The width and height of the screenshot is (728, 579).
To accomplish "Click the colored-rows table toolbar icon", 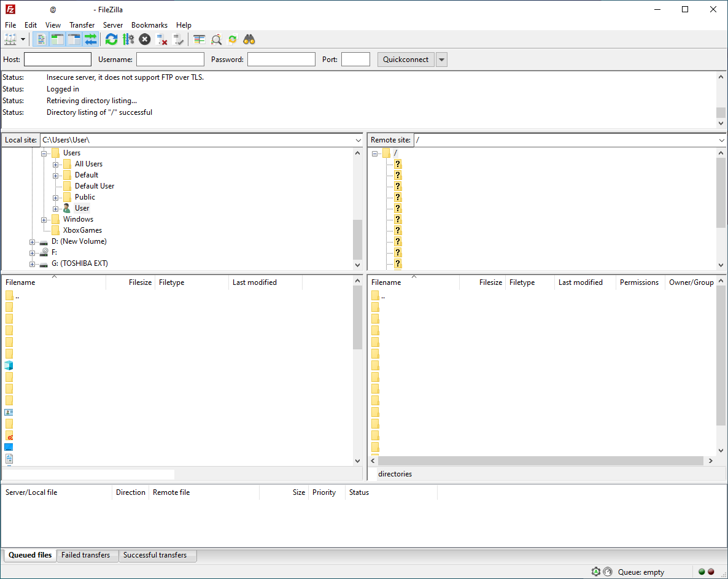I will [x=199, y=39].
